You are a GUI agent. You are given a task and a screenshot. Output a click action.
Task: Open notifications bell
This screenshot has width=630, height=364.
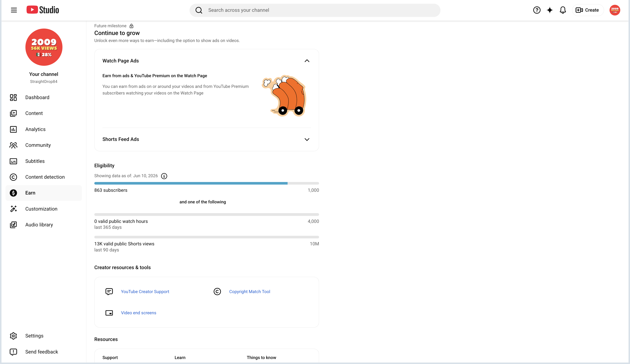(x=563, y=10)
